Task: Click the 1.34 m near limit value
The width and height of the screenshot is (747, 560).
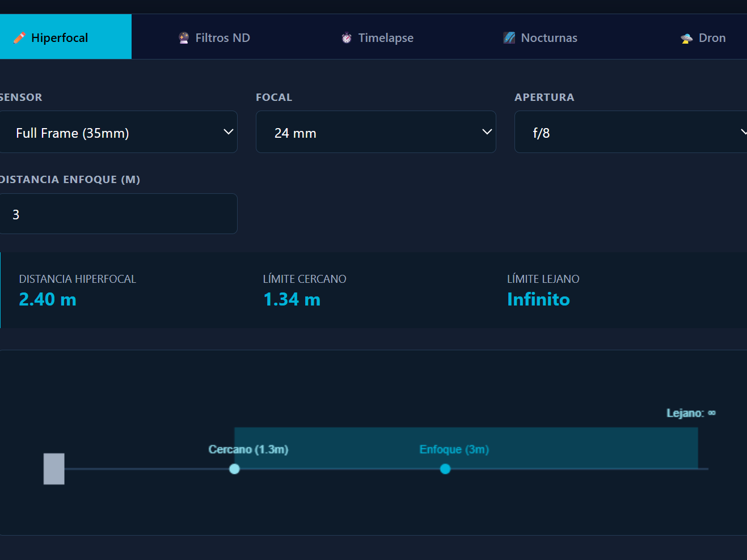Action: (x=292, y=299)
